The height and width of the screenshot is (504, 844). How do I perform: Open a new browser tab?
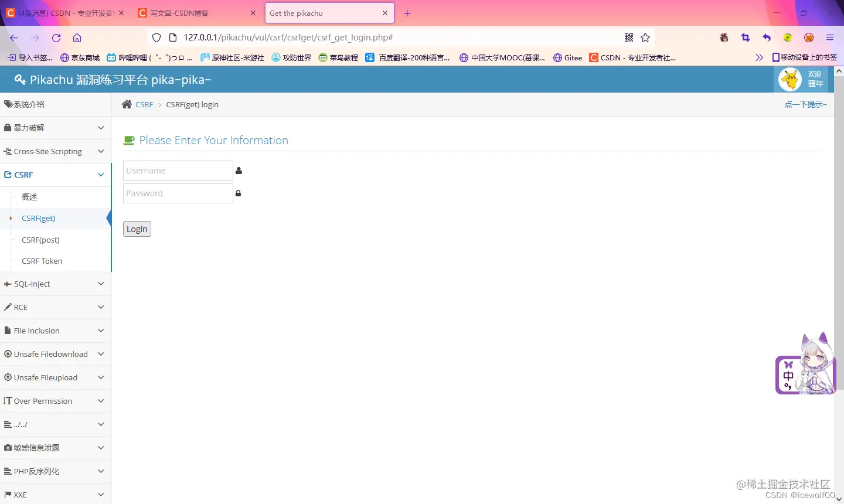pos(407,13)
